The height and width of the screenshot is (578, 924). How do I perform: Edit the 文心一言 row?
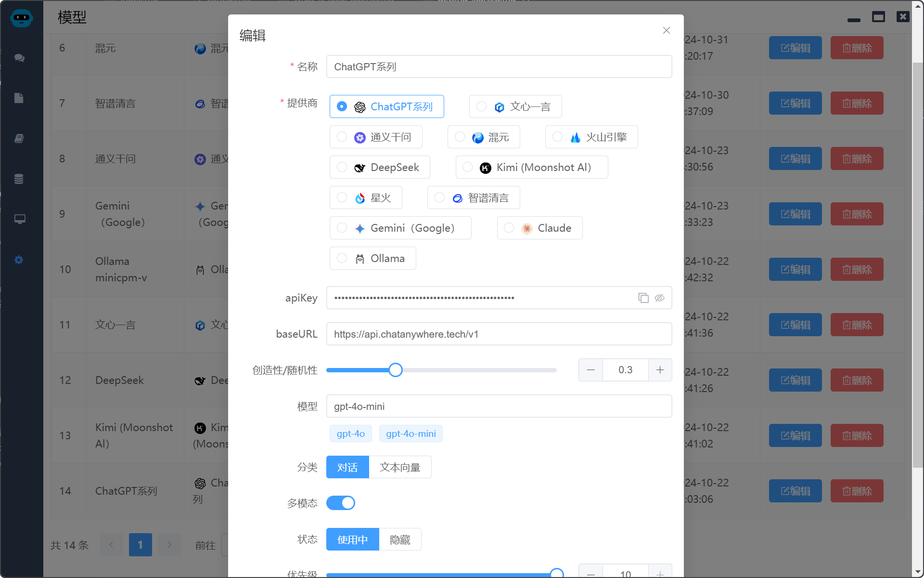(795, 325)
